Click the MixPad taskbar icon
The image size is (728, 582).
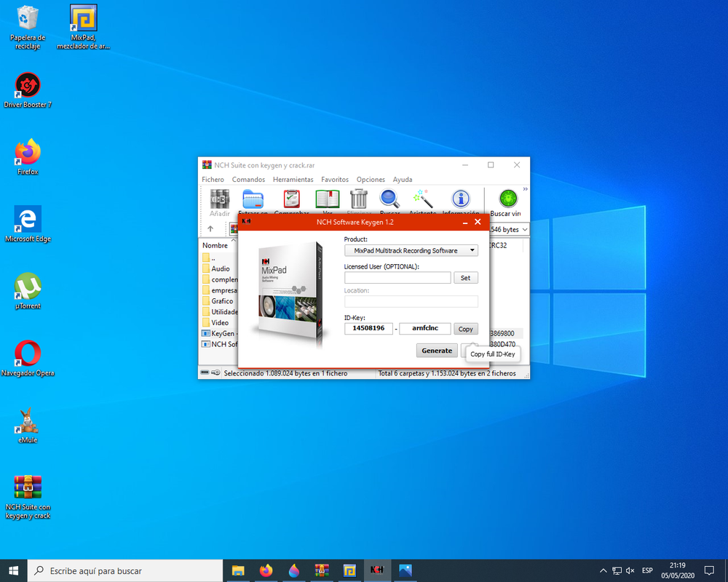click(x=349, y=570)
